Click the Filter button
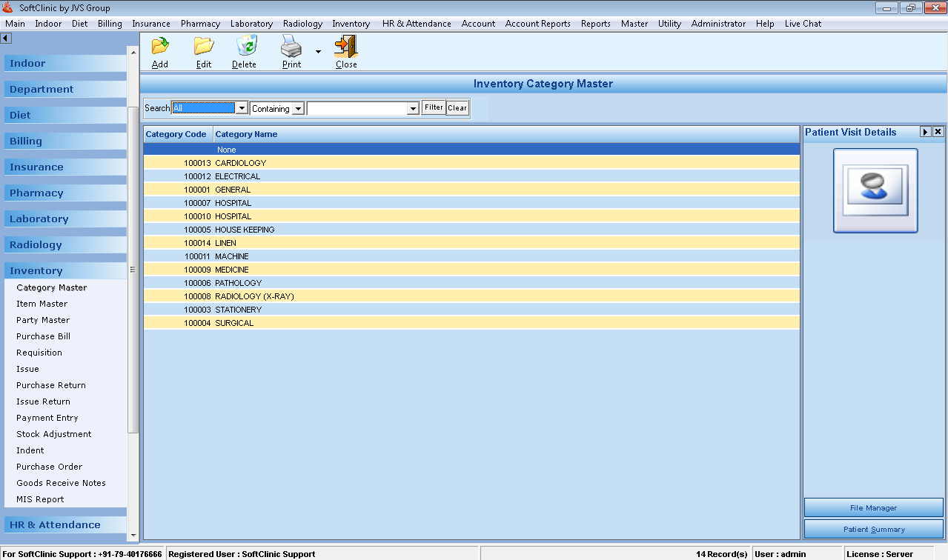Image resolution: width=948 pixels, height=560 pixels. click(434, 107)
